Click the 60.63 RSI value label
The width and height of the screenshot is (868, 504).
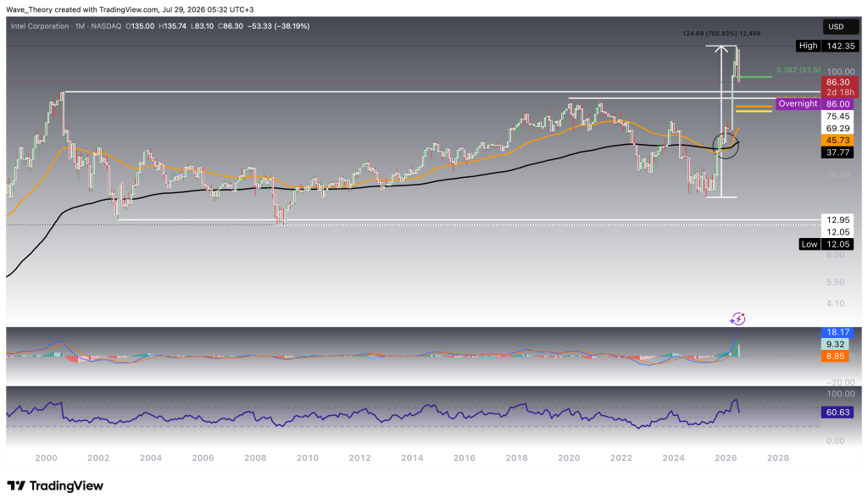coord(837,413)
